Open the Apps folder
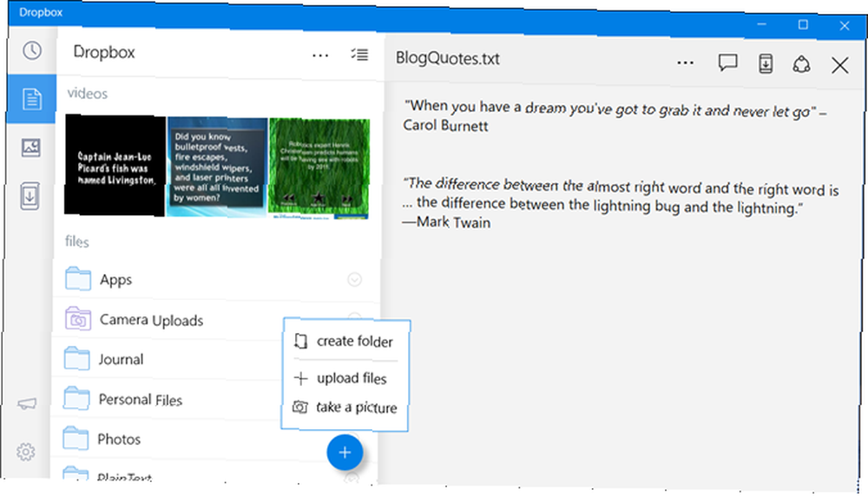 click(216, 280)
